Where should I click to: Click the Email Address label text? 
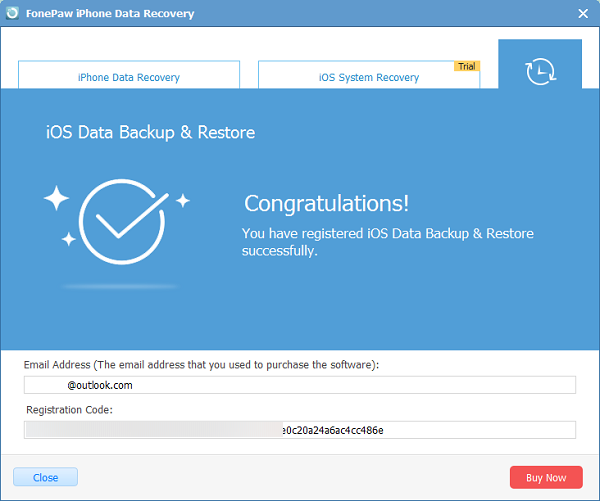click(x=201, y=365)
